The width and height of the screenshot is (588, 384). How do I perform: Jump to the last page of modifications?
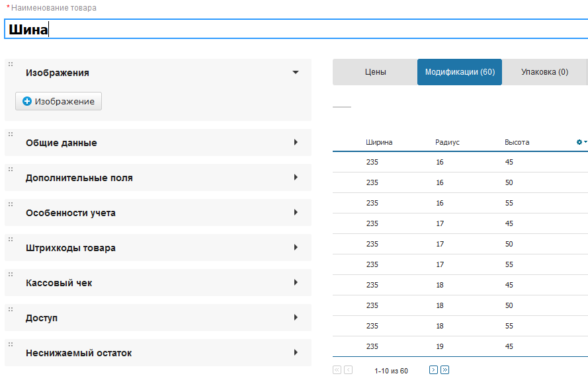(444, 370)
